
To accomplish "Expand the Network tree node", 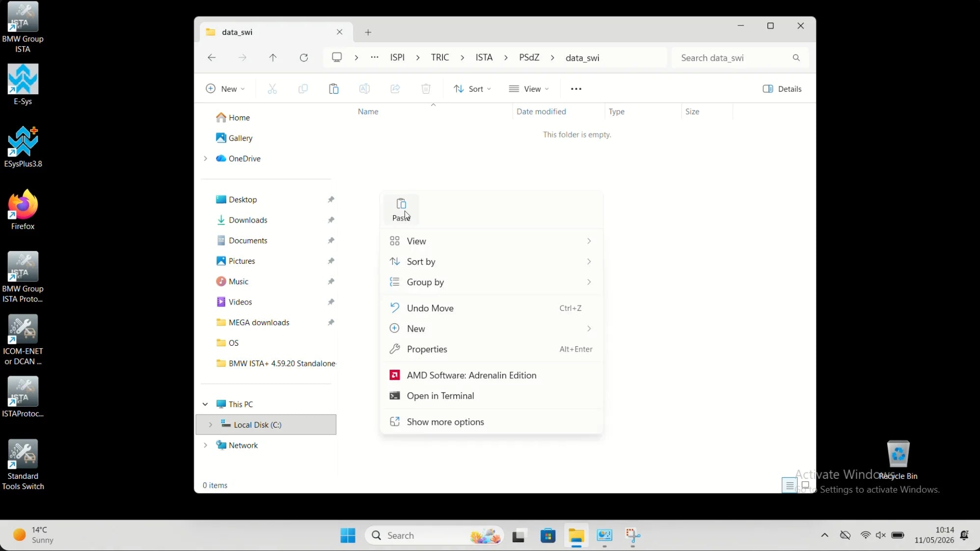I will (x=206, y=445).
